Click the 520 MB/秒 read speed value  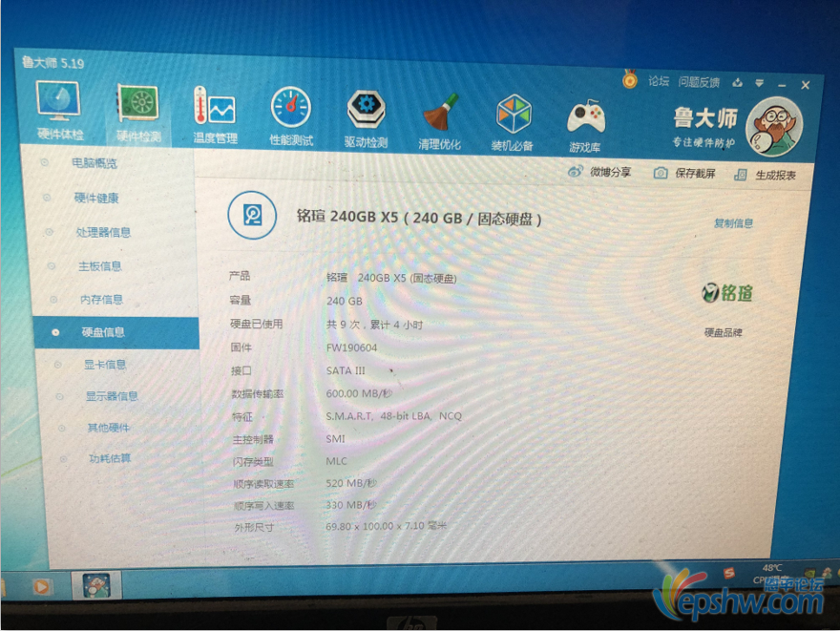click(351, 483)
